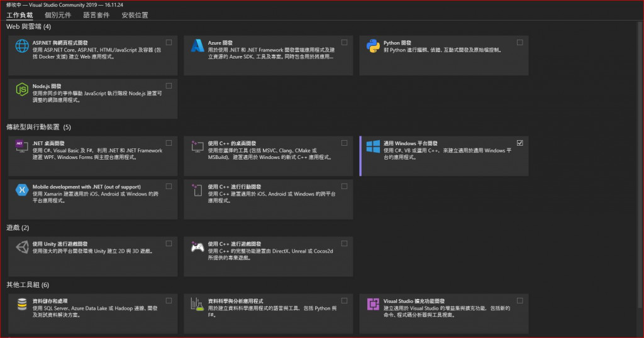Click the 資料科學與分析應用程式 title text
This screenshot has height=338, width=644.
click(x=235, y=301)
